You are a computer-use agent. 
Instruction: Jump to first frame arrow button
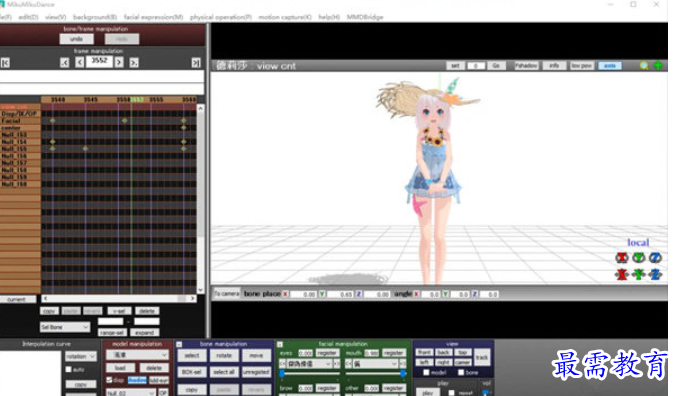[5, 63]
